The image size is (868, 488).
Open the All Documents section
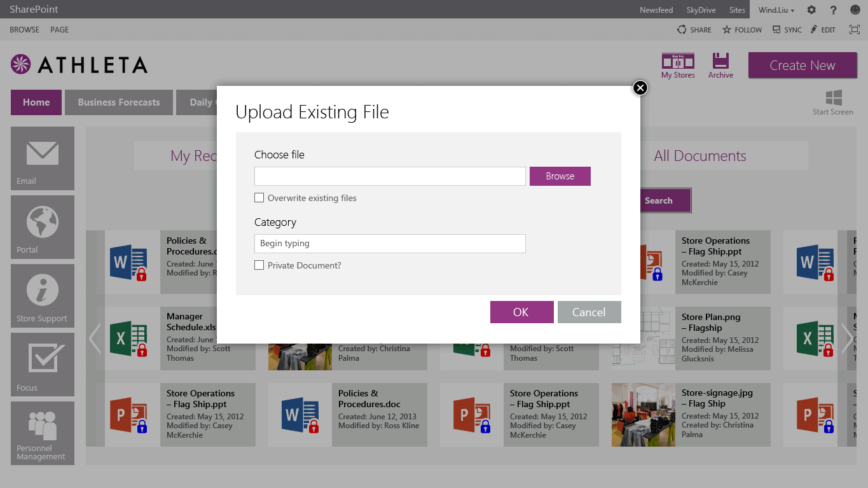[700, 156]
